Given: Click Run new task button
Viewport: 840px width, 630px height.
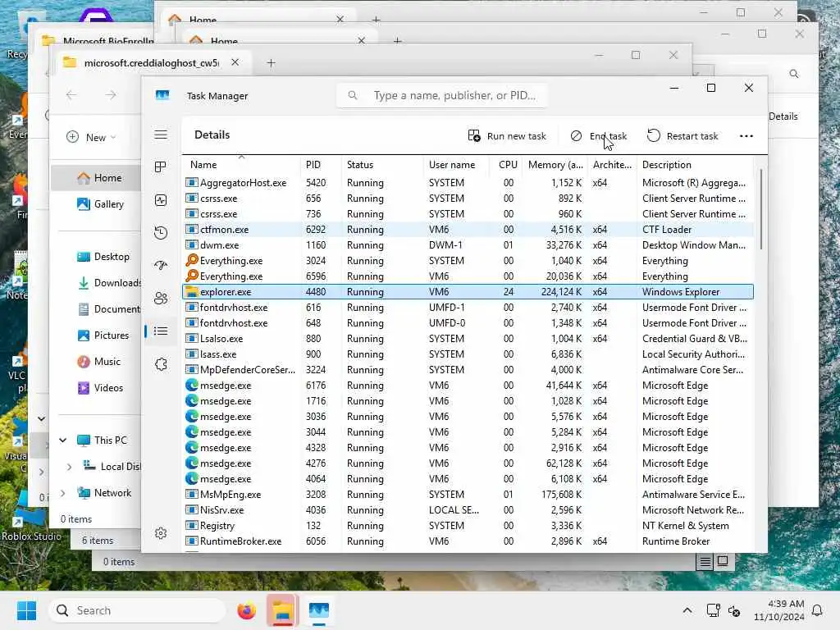Looking at the screenshot, I should click(507, 136).
